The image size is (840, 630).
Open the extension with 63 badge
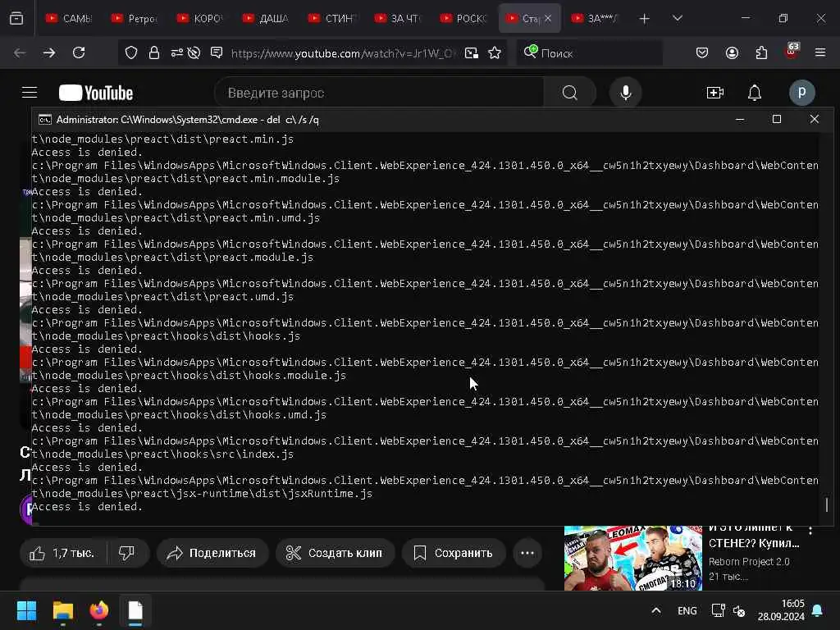point(792,52)
